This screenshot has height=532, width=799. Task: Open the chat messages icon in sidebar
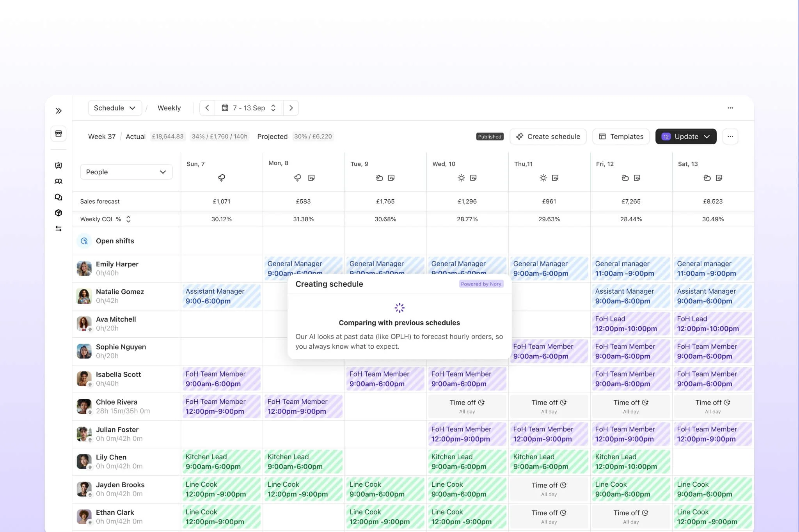click(x=59, y=197)
